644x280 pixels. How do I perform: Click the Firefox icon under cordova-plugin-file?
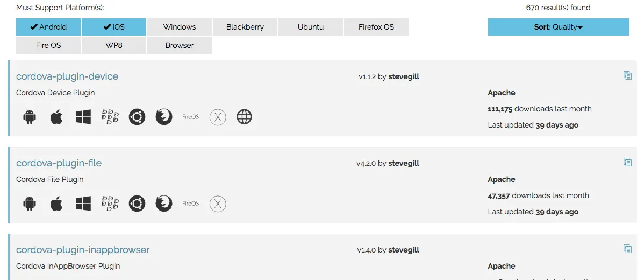tap(164, 204)
